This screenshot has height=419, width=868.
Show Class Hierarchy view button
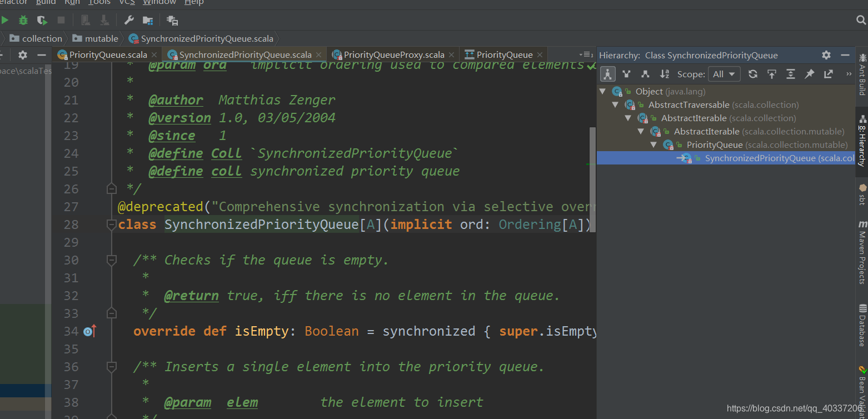608,74
